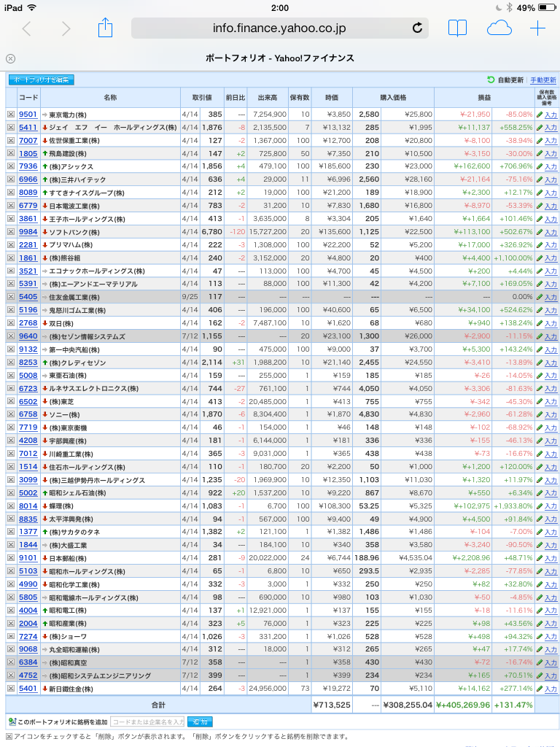Tap stock code entry field
Image resolution: width=560 pixels, height=747 pixels.
pyautogui.click(x=147, y=721)
